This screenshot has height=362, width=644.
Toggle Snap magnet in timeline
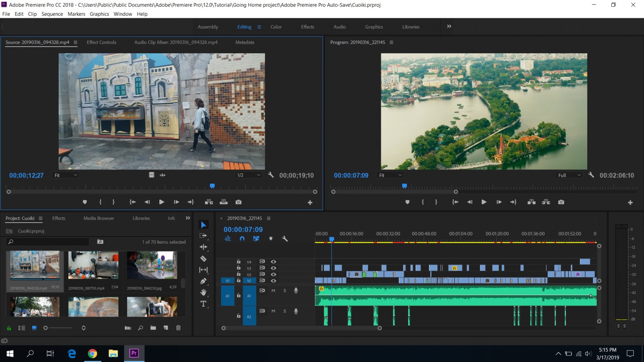click(242, 239)
